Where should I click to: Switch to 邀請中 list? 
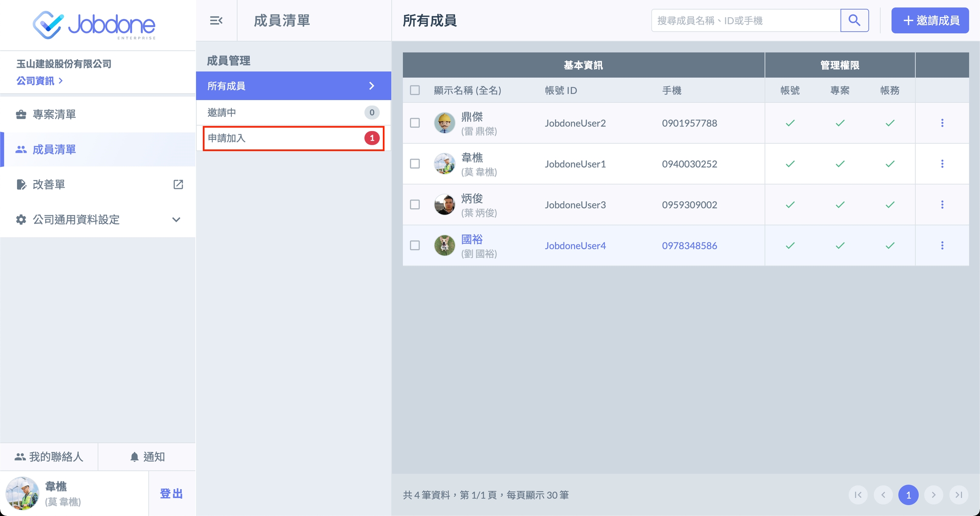click(293, 112)
